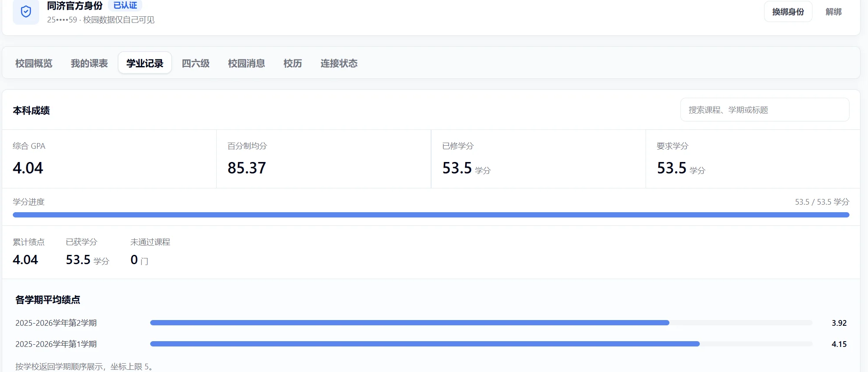Click the 解绑 link
This screenshot has height=372, width=868.
[x=834, y=12]
